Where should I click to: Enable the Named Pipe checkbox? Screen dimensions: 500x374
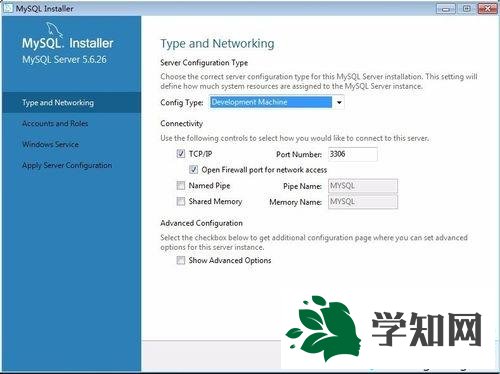click(181, 186)
